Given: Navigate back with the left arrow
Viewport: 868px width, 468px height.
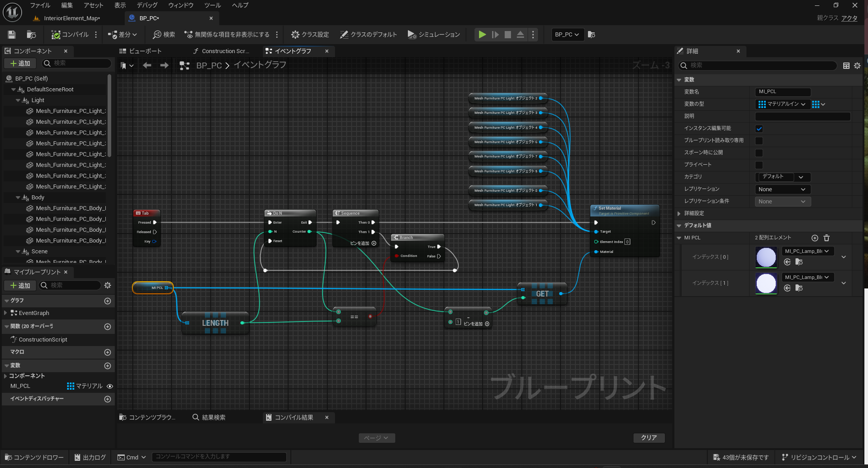Looking at the screenshot, I should point(147,66).
